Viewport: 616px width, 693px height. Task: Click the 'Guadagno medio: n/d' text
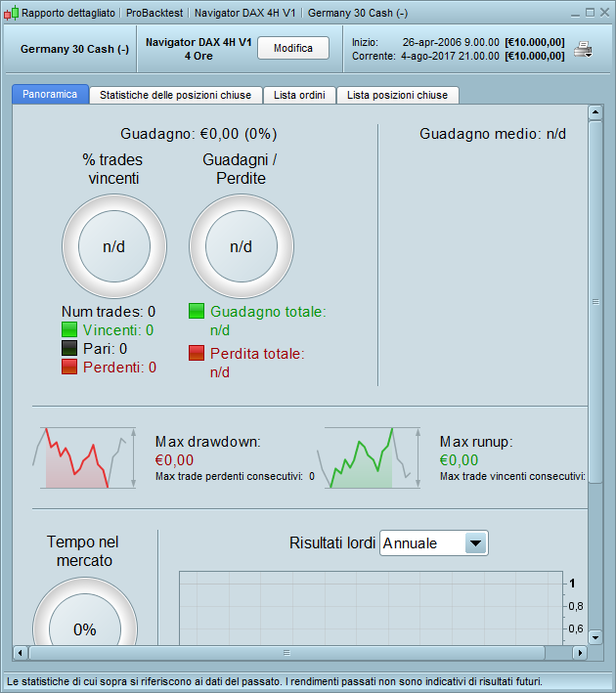click(493, 134)
